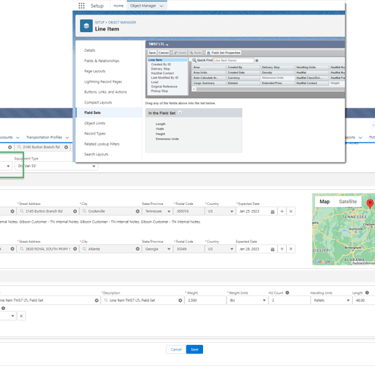This screenshot has width=375, height=366.
Task: Open the App Launcher waffle icon
Action: (x=81, y=6)
